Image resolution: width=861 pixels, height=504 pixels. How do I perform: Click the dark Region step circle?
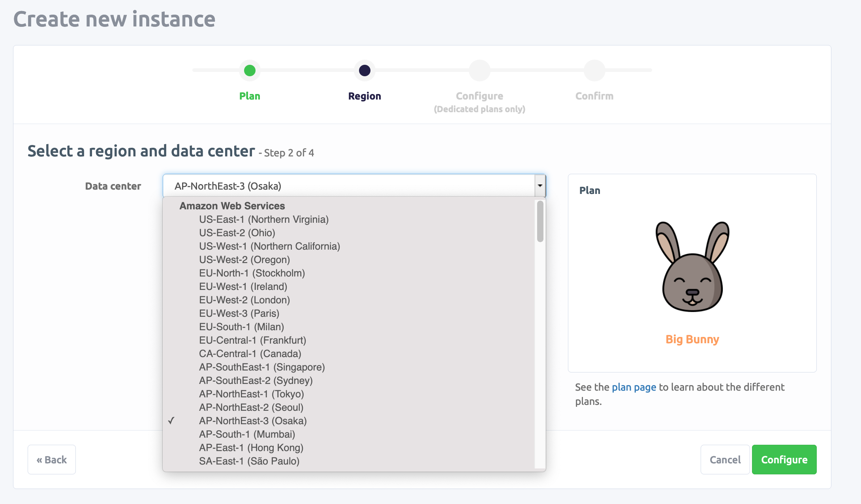coord(365,71)
